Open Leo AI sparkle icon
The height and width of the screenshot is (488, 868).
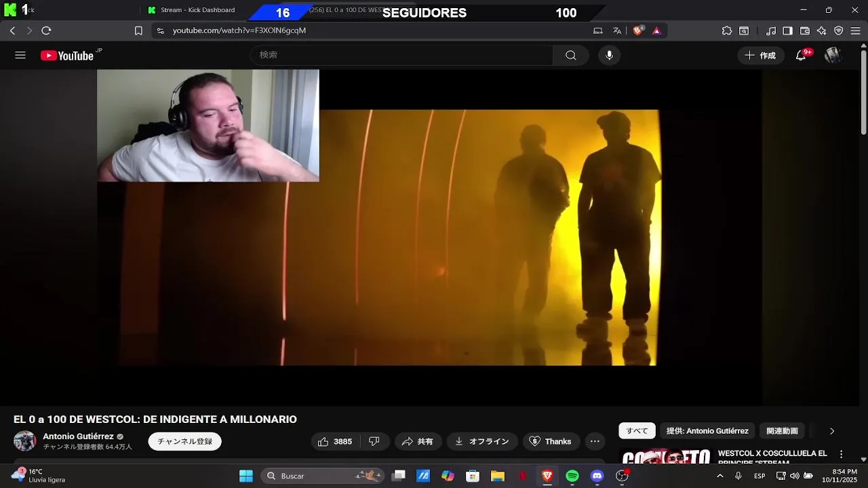(x=822, y=30)
